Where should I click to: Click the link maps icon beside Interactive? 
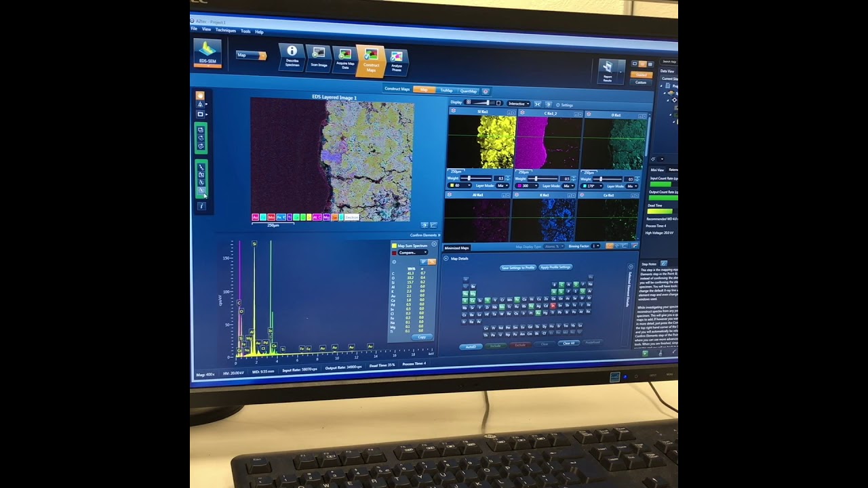[x=538, y=104]
